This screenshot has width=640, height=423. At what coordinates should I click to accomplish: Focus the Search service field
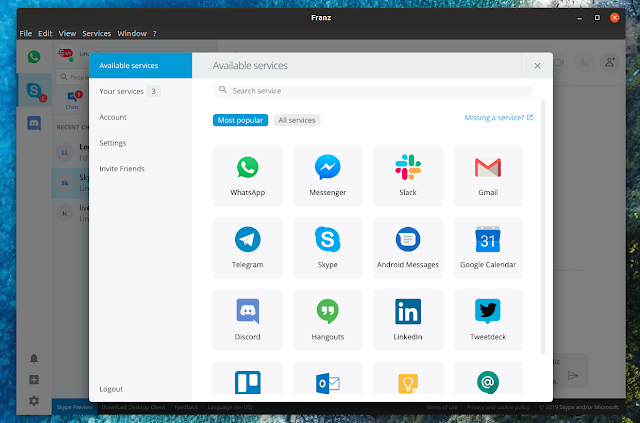pyautogui.click(x=373, y=91)
